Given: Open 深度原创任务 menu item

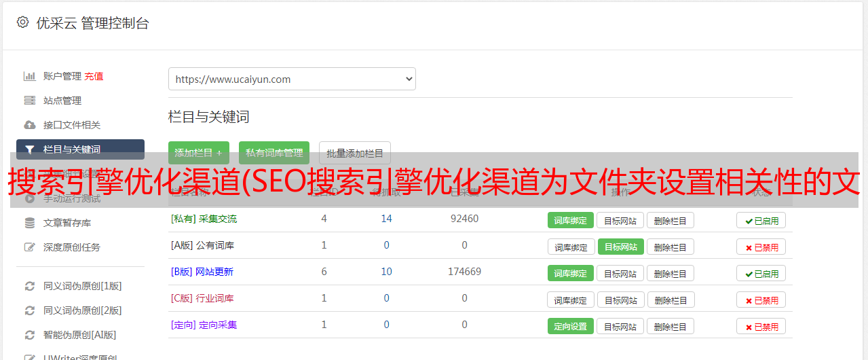Looking at the screenshot, I should point(72,247).
